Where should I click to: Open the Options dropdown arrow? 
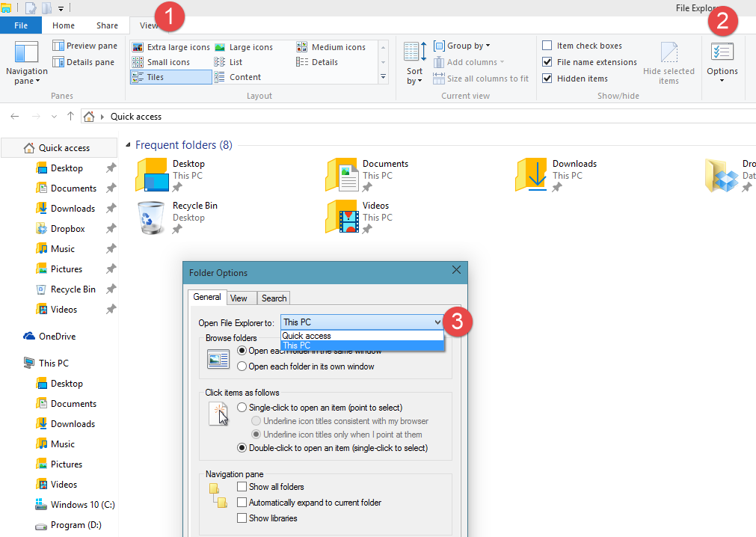click(722, 81)
